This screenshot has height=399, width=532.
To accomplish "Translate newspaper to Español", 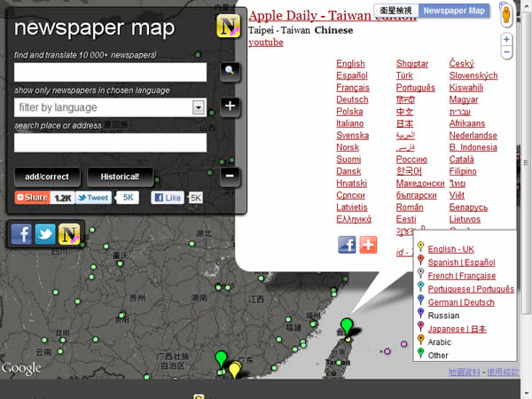I will pyautogui.click(x=352, y=75).
